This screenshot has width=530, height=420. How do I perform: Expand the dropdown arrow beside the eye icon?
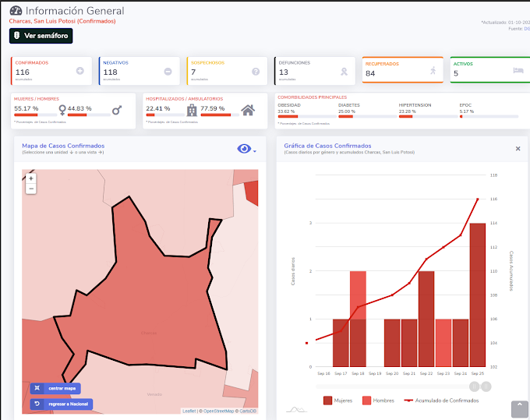[255, 151]
